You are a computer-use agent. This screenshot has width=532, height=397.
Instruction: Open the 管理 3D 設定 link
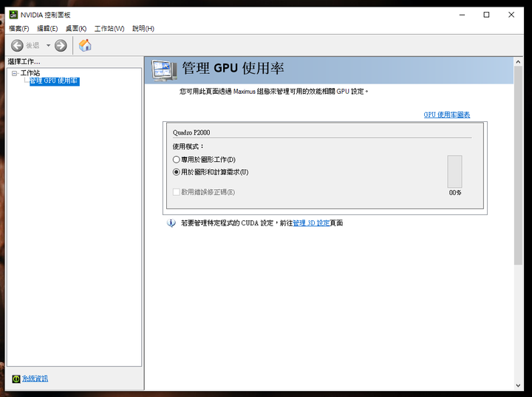[311, 223]
